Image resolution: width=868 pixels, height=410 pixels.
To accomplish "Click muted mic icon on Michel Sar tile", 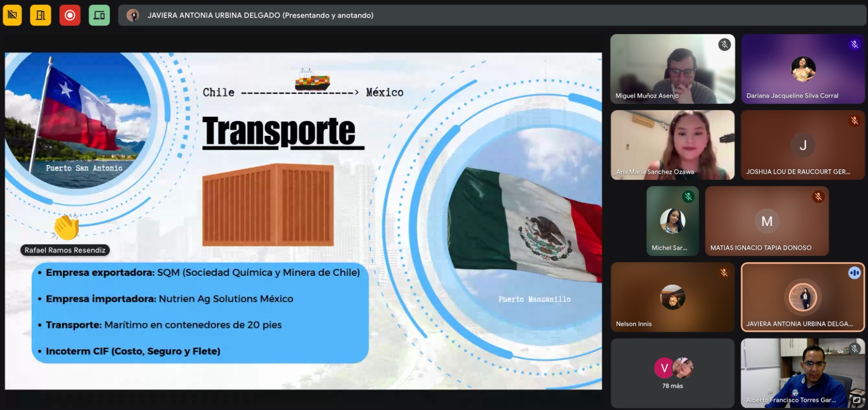I will point(688,197).
